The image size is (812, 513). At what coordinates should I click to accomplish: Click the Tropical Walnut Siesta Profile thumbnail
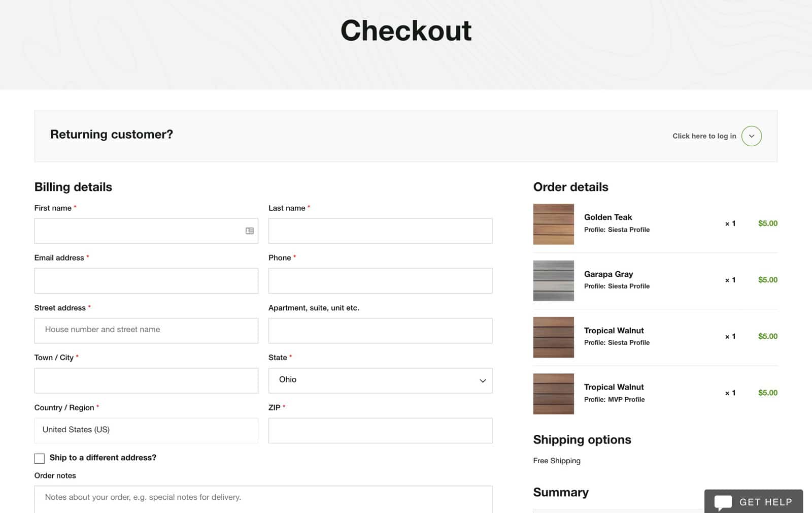(x=553, y=337)
